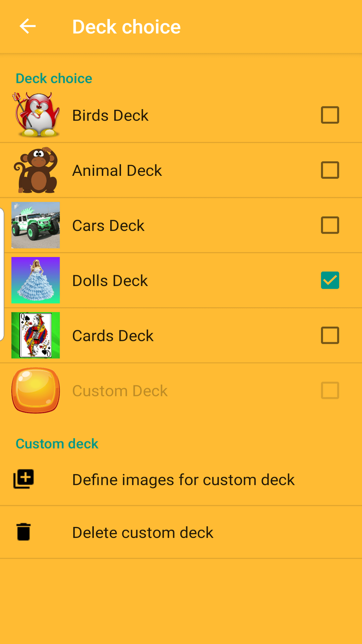
Task: Enable the Birds Deck checkbox
Action: 330,115
